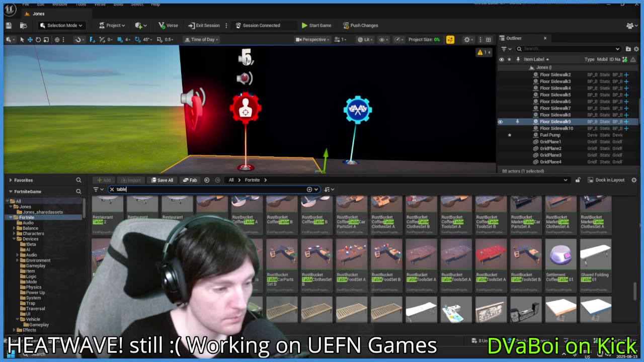This screenshot has width=644, height=362.
Task: Open Time of Day dropdown
Action: (x=201, y=39)
